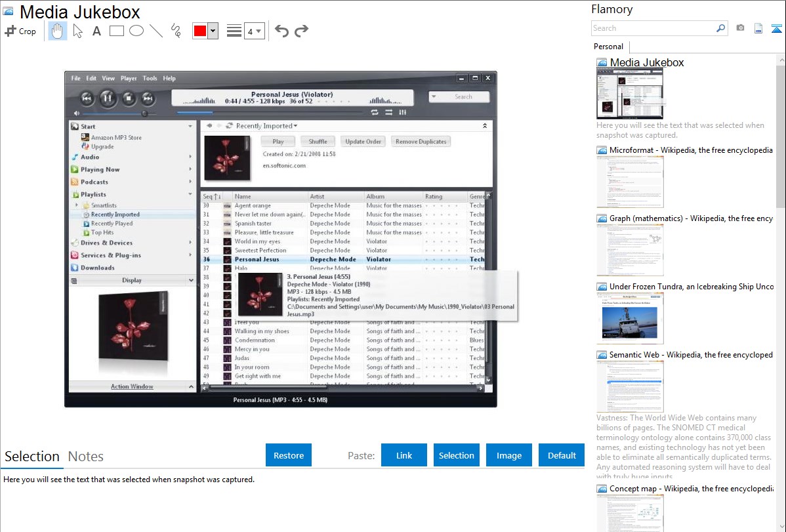Select the ellipse drawing tool
786x532 pixels.
tap(136, 31)
